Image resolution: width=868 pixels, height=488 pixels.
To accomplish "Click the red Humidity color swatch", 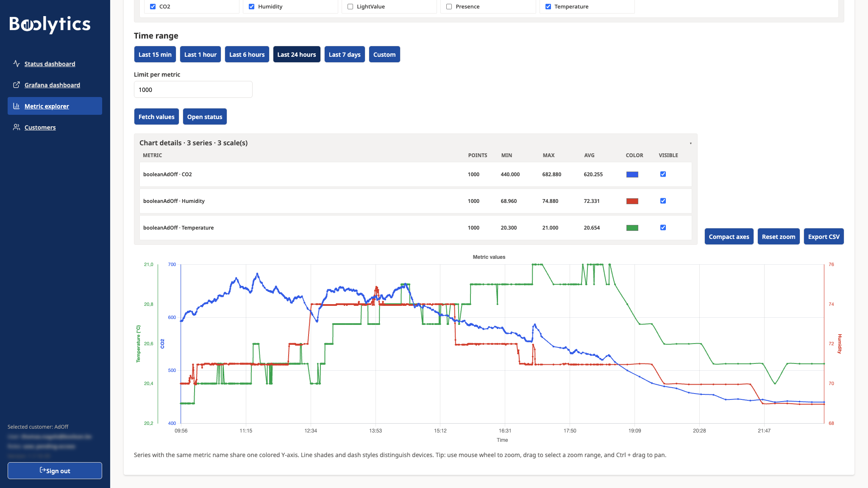I will tap(632, 201).
